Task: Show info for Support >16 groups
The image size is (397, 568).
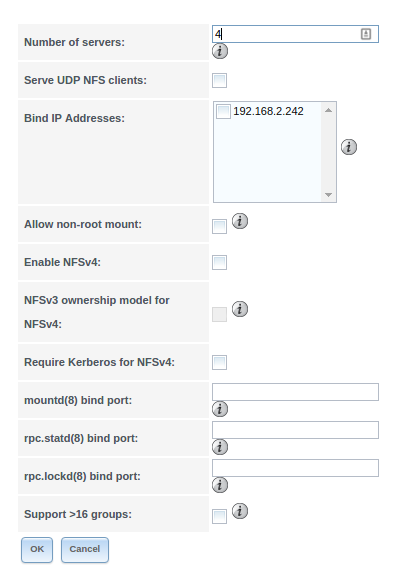Action: [x=240, y=511]
